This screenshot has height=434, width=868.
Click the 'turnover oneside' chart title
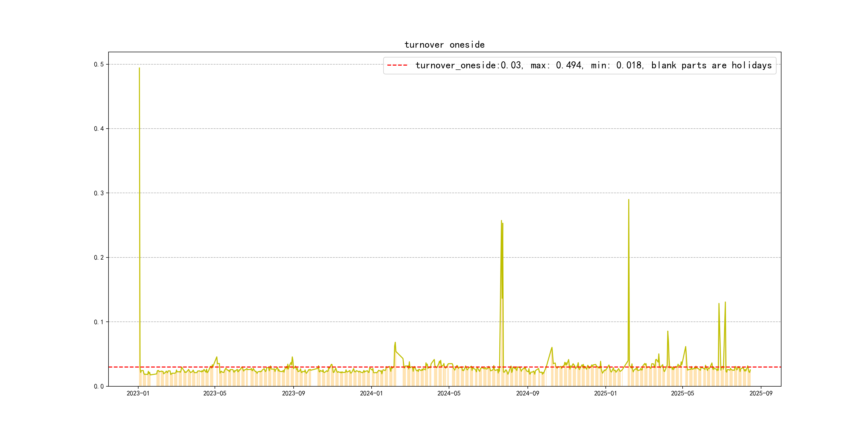point(444,45)
